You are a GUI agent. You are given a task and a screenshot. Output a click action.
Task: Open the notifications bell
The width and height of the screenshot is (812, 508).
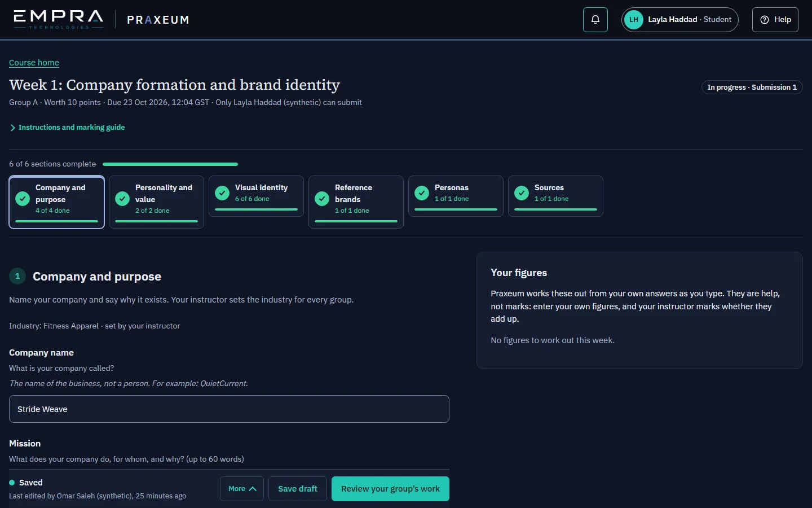coord(595,20)
